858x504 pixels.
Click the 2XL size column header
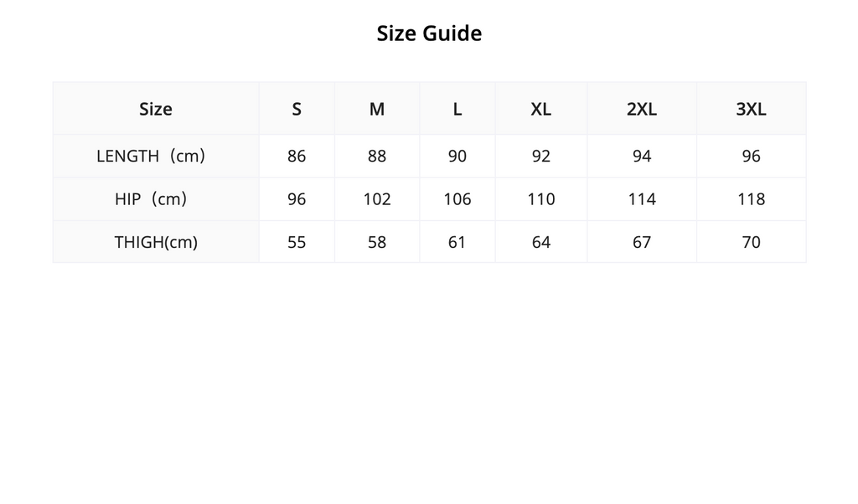(x=642, y=109)
